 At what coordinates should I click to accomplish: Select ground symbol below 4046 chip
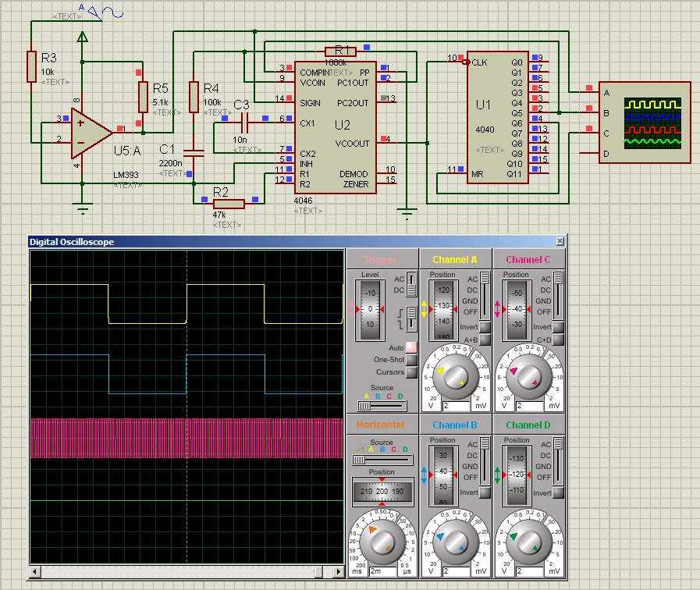pos(407,213)
